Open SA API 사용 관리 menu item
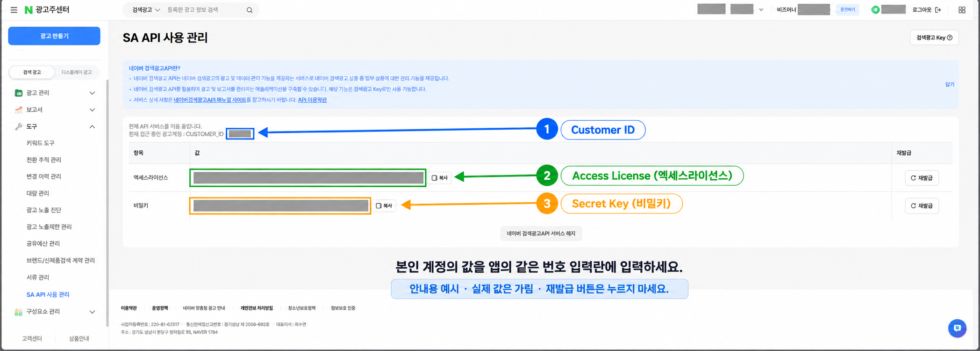Image resolution: width=980 pixels, height=351 pixels. point(48,294)
